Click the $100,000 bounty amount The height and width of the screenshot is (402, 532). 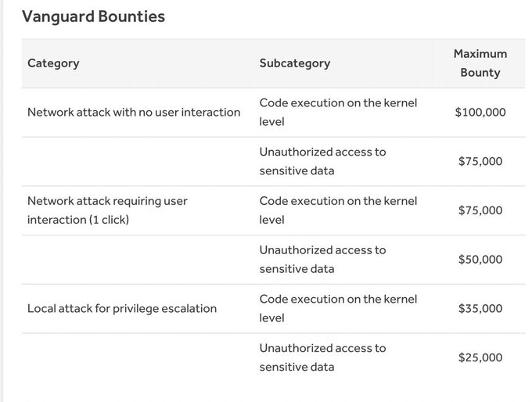(480, 113)
